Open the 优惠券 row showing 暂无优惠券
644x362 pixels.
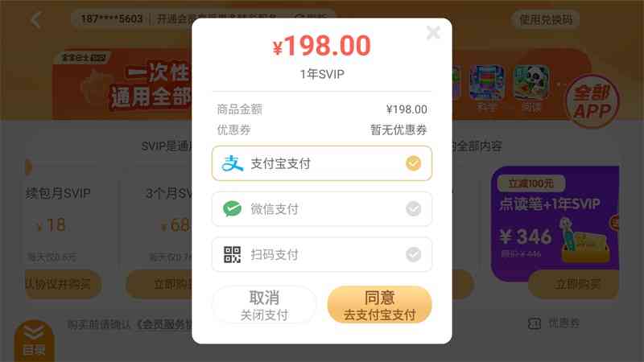[321, 130]
